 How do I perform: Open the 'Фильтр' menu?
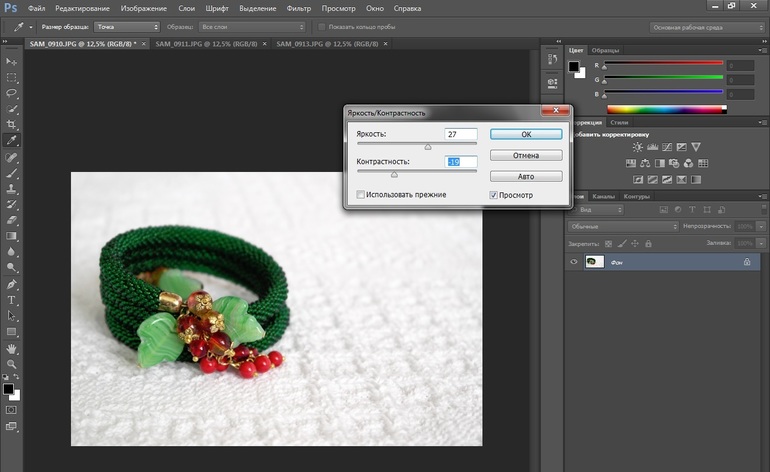pyautogui.click(x=298, y=7)
